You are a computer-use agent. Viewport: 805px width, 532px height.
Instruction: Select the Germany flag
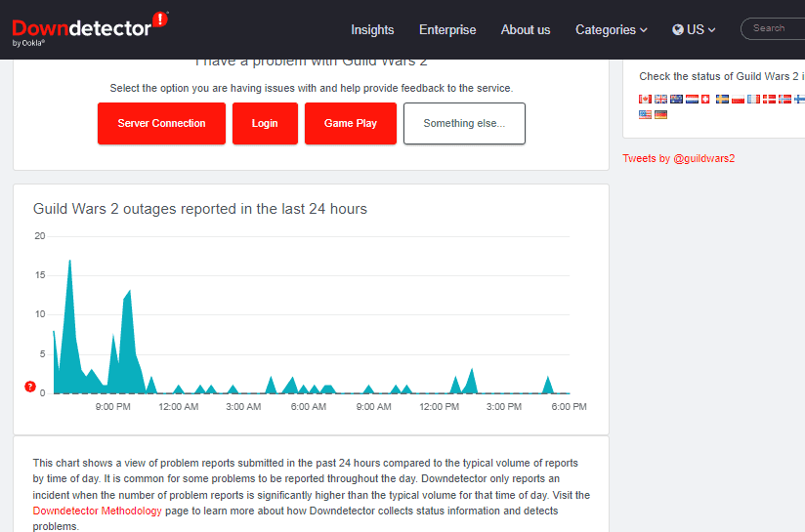[x=660, y=114]
